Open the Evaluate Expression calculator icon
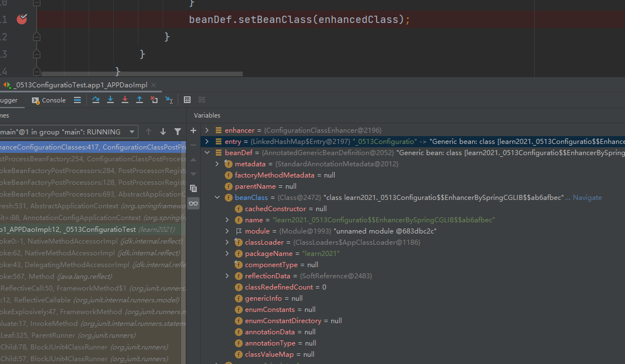This screenshot has height=364, width=625. 187,100
